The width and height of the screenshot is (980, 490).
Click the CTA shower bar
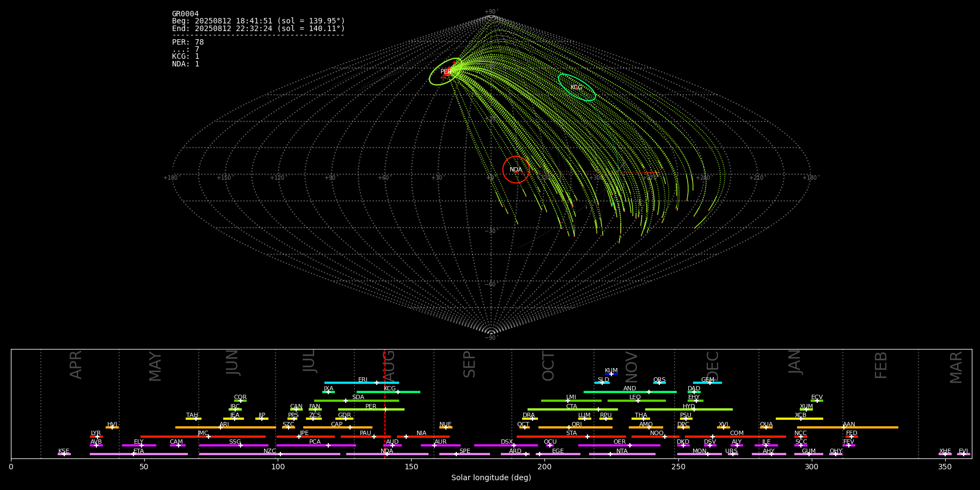[573, 409]
